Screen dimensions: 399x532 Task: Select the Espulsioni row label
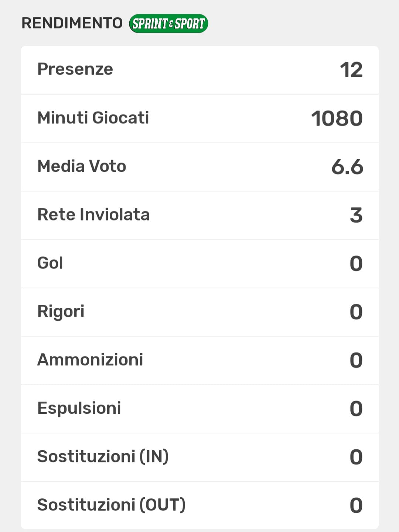pyautogui.click(x=79, y=408)
